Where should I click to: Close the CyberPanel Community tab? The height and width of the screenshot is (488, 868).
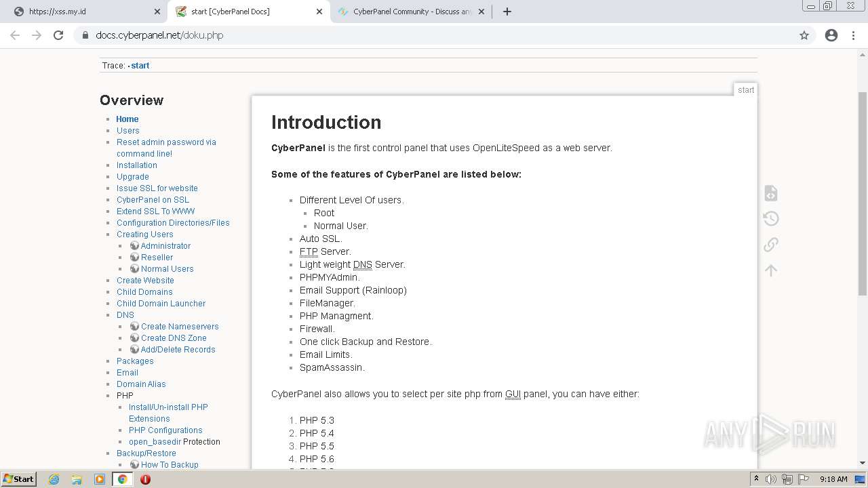(x=481, y=12)
